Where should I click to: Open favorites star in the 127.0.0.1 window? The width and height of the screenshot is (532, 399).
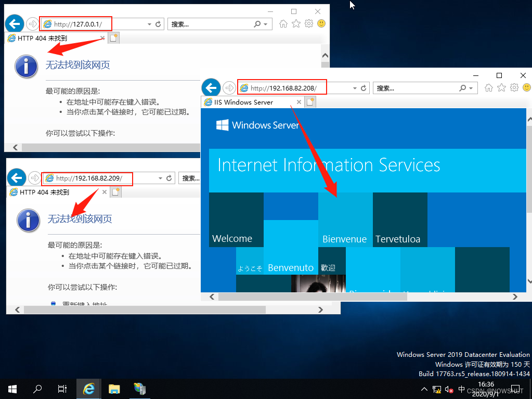[x=296, y=23]
